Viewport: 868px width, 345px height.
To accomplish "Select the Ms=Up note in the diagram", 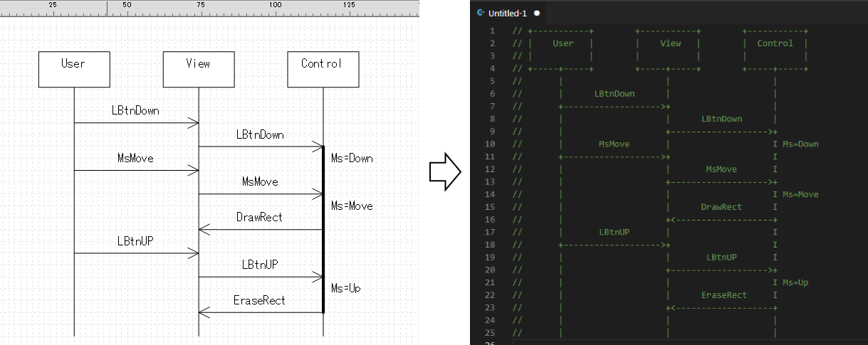I will click(x=346, y=288).
